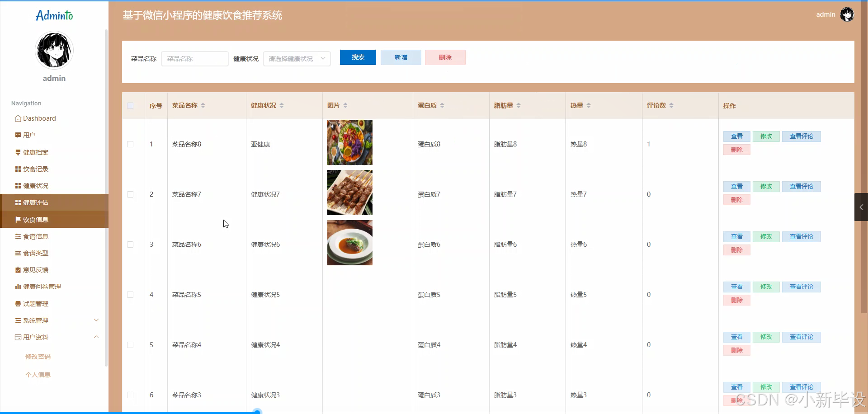Click the 健康问卷管理 chart icon
868x414 pixels.
tap(18, 286)
